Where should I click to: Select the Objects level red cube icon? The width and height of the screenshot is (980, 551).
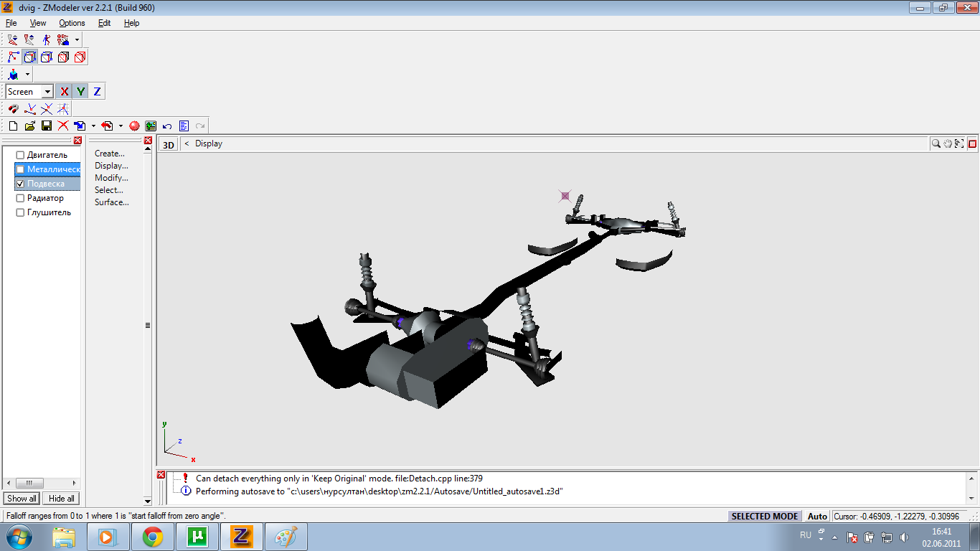tap(80, 57)
